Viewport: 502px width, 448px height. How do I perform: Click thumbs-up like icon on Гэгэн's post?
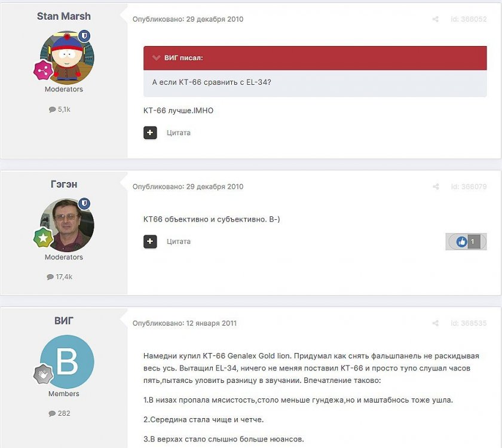(461, 241)
